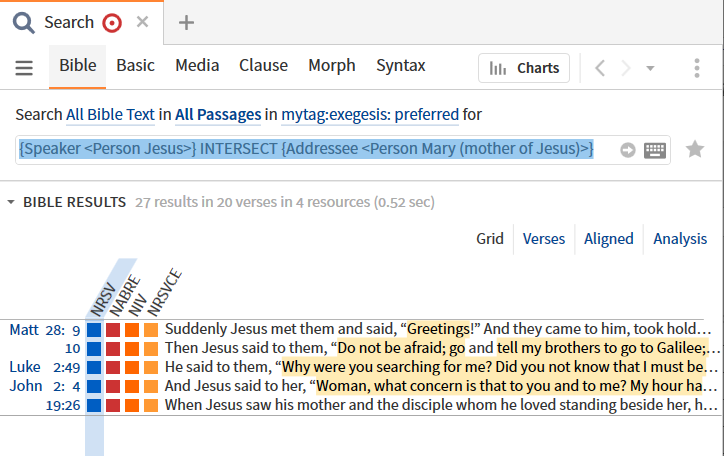Close the Search tab
Image resolution: width=724 pixels, height=456 pixels.
[142, 22]
